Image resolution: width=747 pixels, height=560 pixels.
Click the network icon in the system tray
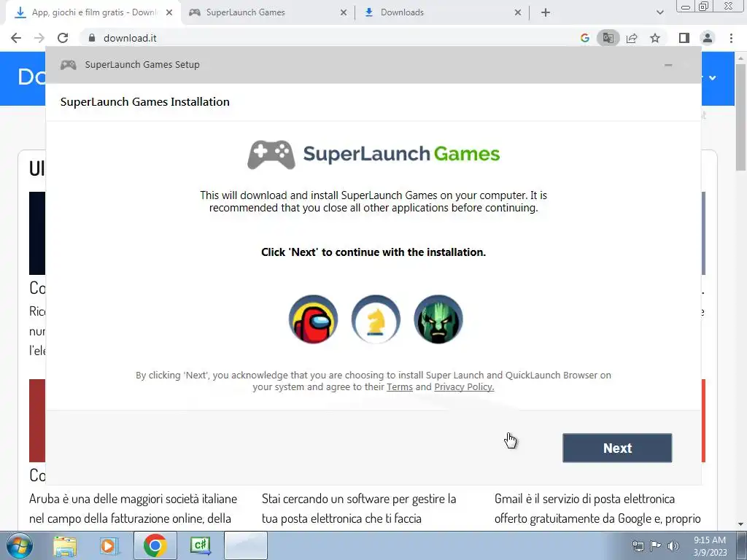point(638,546)
